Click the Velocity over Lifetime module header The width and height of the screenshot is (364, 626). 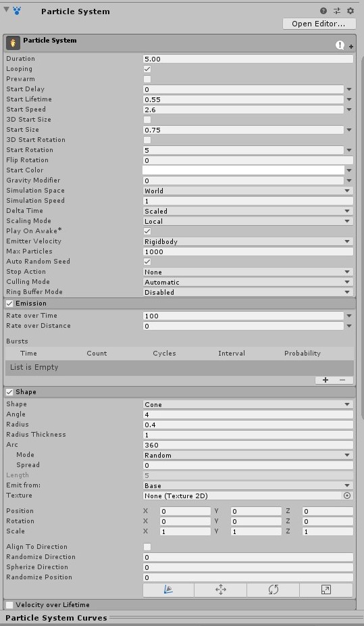[x=180, y=605]
